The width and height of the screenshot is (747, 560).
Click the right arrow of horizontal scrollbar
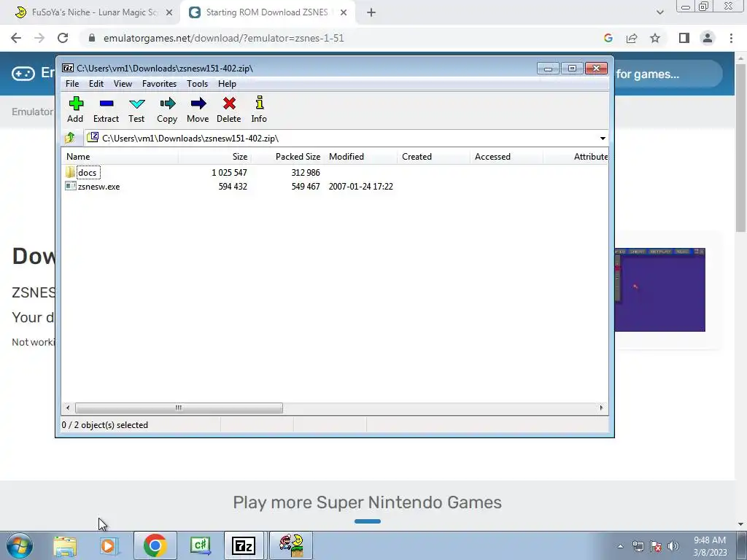point(601,408)
